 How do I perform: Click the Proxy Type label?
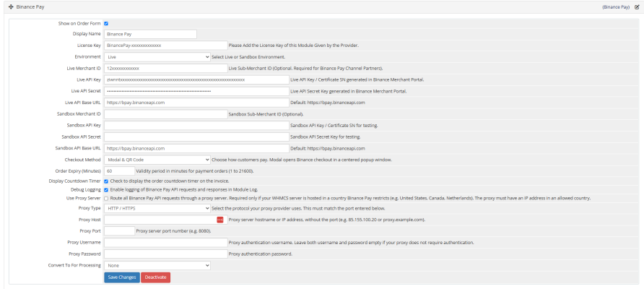click(x=90, y=208)
